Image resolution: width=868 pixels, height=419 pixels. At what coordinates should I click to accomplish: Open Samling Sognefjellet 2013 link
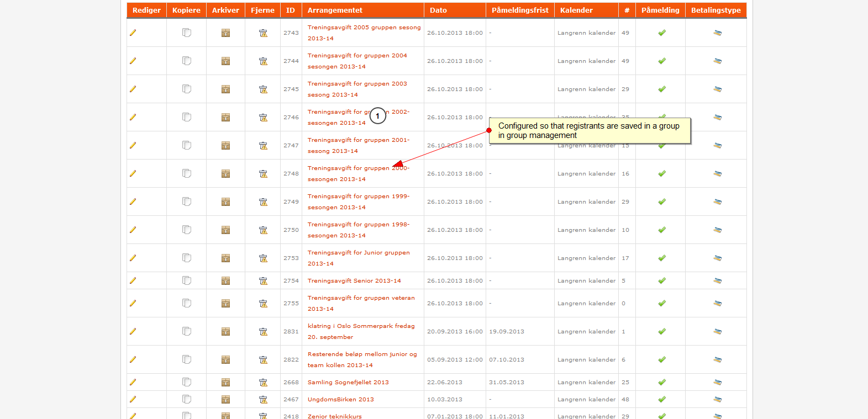348,382
